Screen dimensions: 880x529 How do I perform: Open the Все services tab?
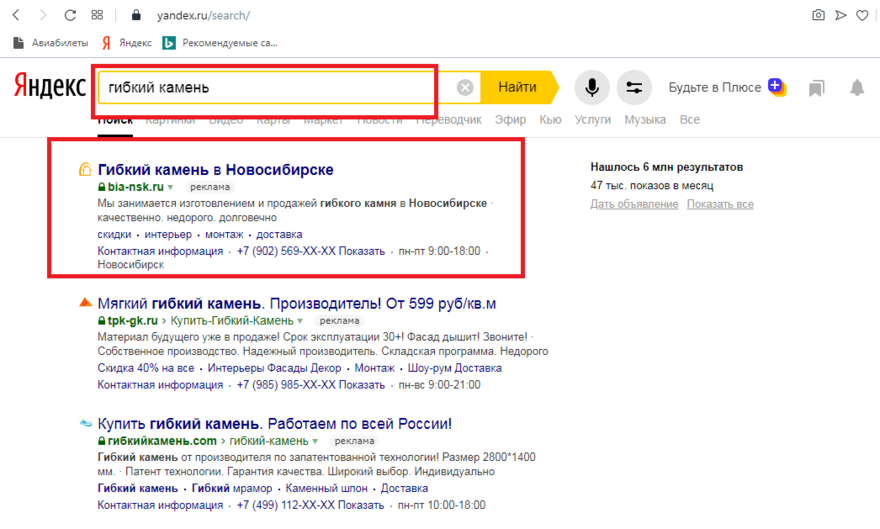(x=690, y=119)
